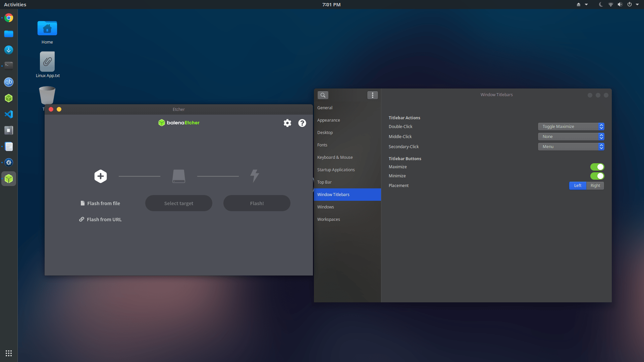Image resolution: width=644 pixels, height=362 pixels.
Task: Toggle the Minimize titlebar button switch
Action: point(597,176)
